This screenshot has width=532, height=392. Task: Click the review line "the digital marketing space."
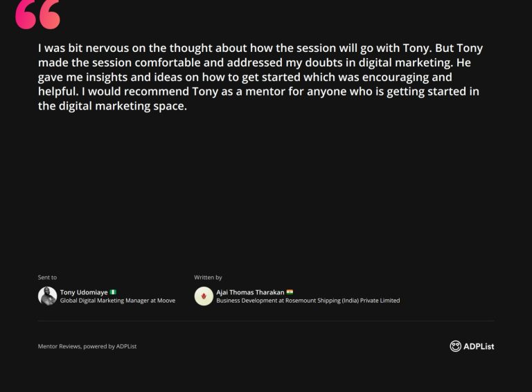[x=112, y=107]
